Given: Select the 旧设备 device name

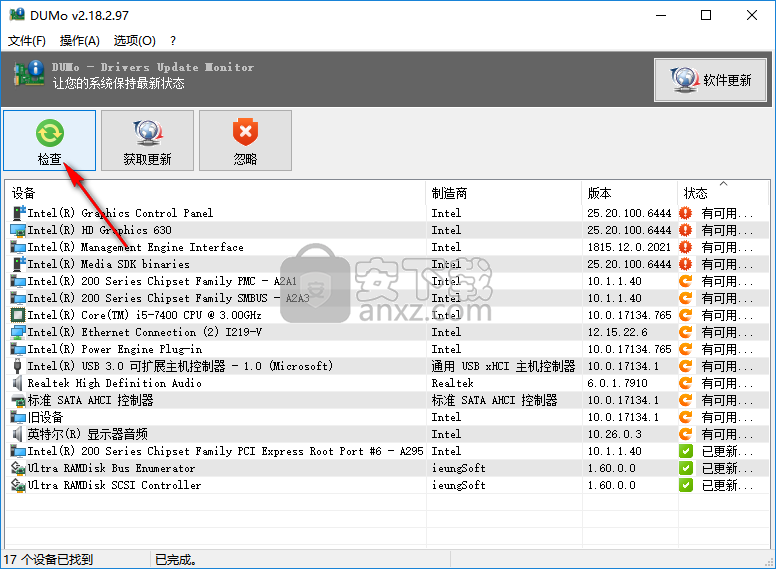Looking at the screenshot, I should coord(46,418).
